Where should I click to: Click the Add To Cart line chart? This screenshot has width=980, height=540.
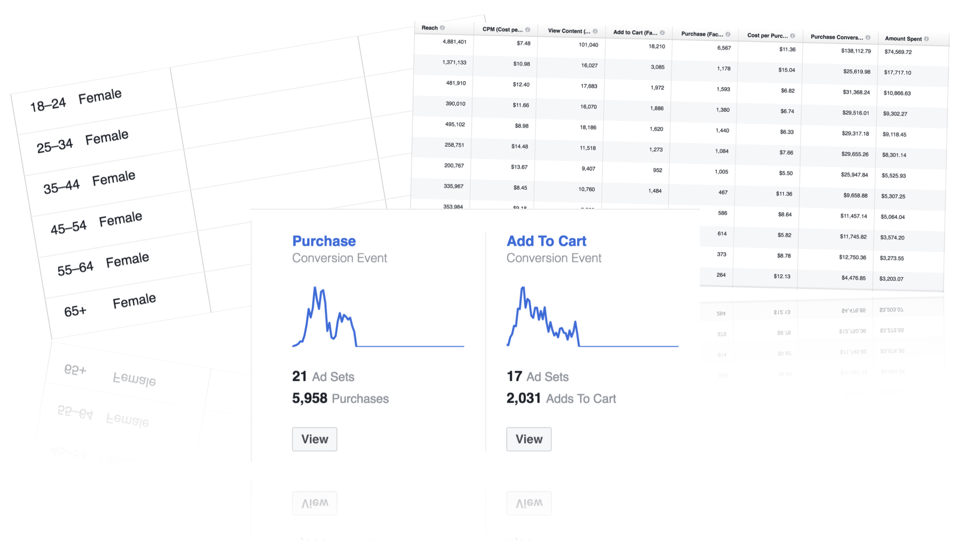[592, 317]
